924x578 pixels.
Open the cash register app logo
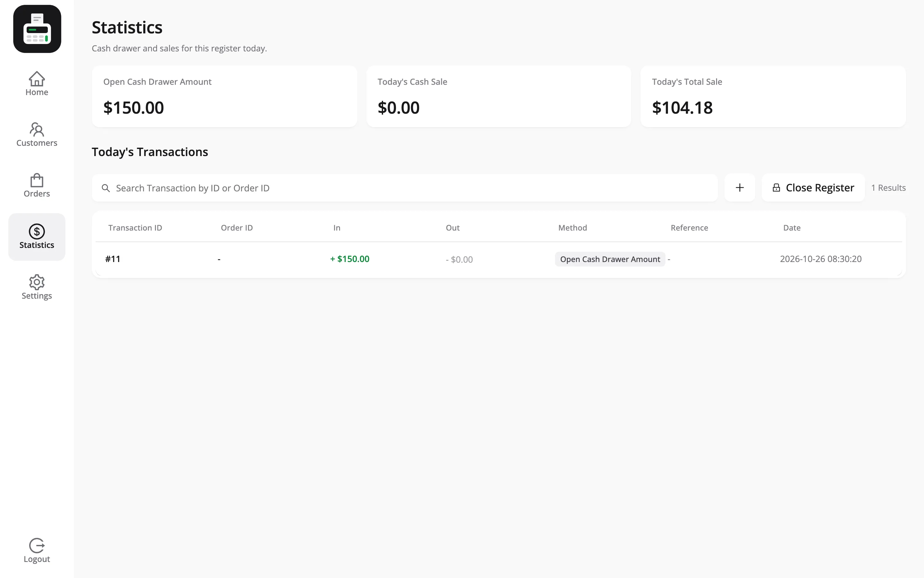tap(37, 29)
